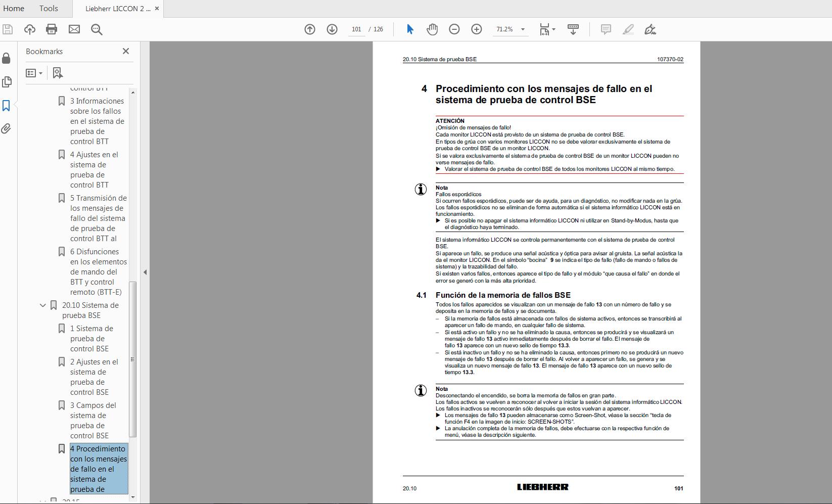Email the document via envelope icon
Viewport: 832px width, 504px height.
click(74, 29)
